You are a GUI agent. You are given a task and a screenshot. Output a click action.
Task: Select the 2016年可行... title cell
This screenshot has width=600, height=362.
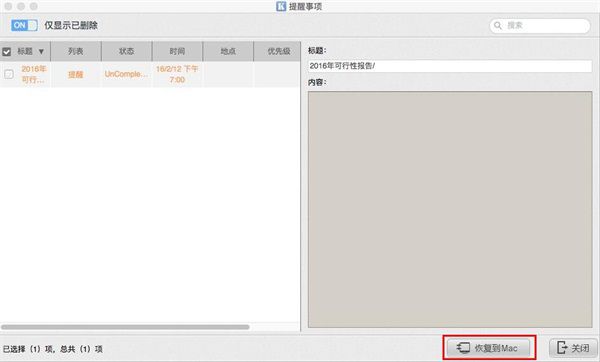[33, 74]
